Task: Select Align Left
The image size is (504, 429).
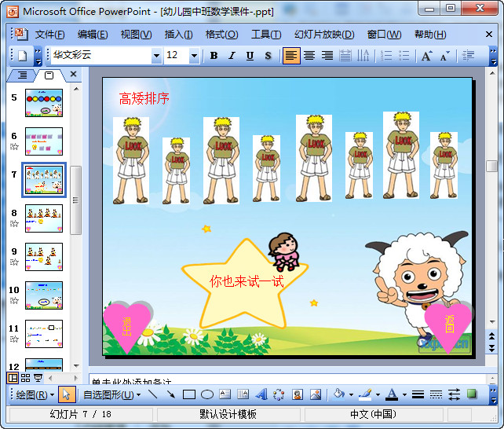Action: click(x=291, y=56)
